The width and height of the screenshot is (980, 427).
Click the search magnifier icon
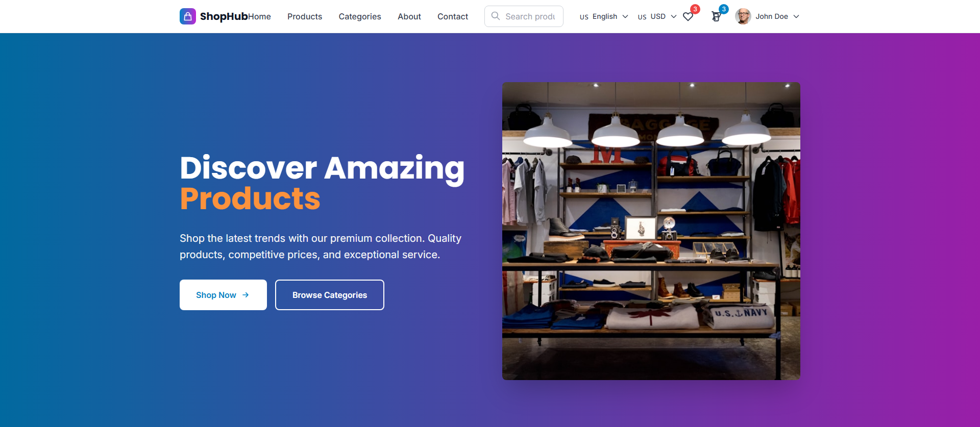(496, 16)
